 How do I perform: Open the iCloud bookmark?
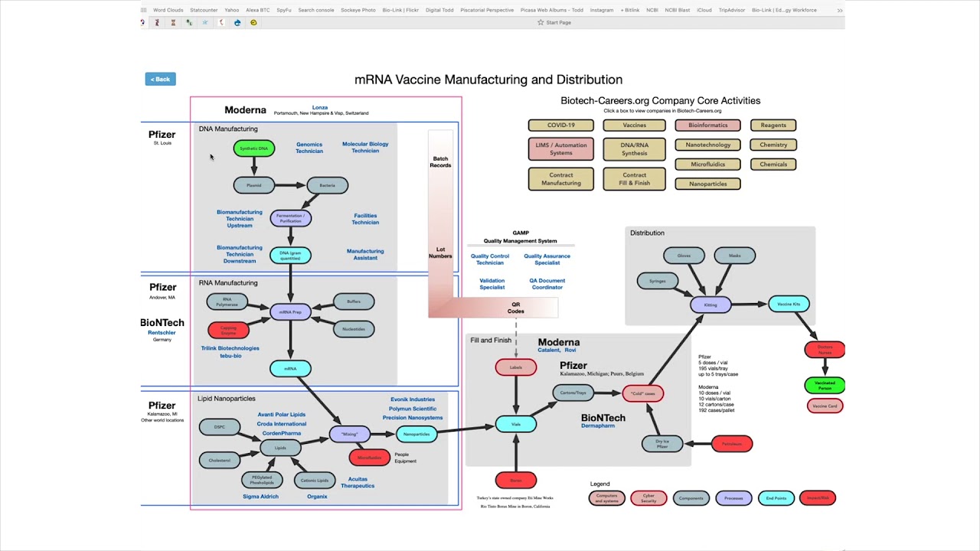point(704,10)
